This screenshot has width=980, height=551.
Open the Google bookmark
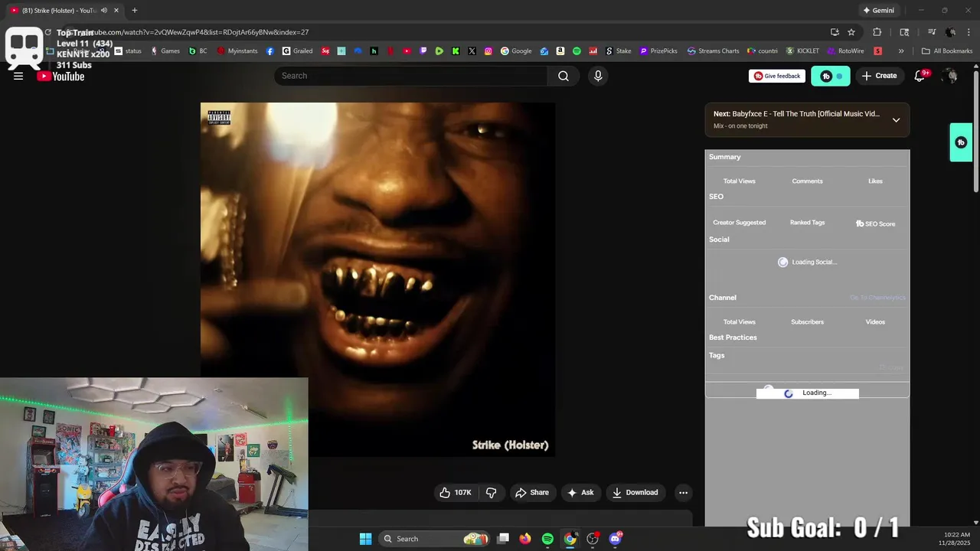(x=516, y=51)
